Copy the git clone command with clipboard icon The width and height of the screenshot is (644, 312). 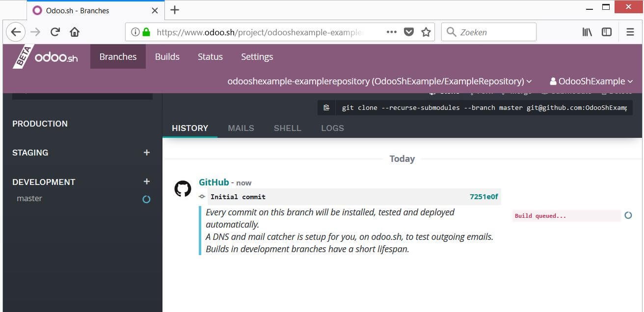(x=326, y=107)
